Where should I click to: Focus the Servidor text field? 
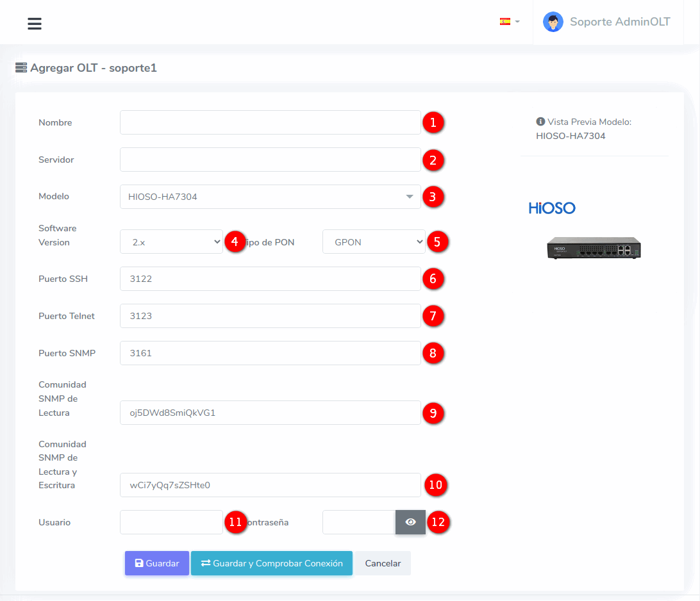[270, 160]
